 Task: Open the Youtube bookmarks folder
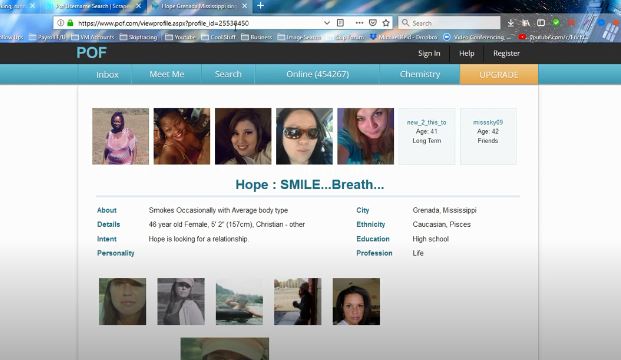point(180,37)
